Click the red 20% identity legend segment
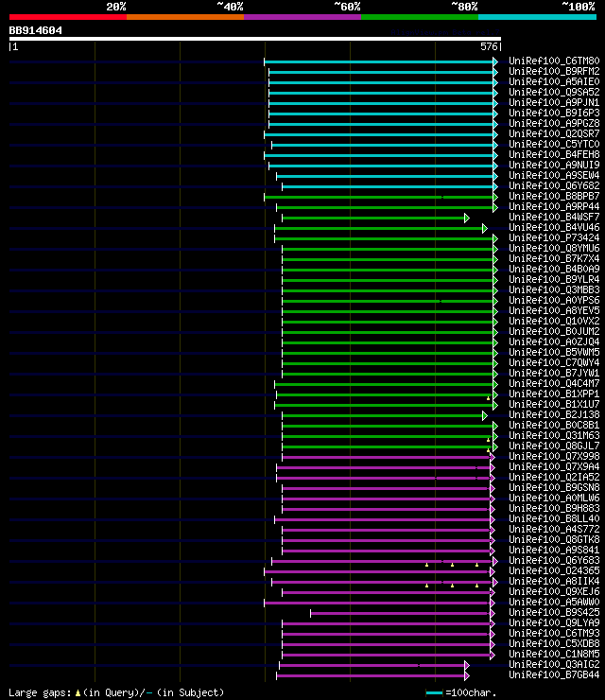605x700 pixels. click(x=68, y=17)
